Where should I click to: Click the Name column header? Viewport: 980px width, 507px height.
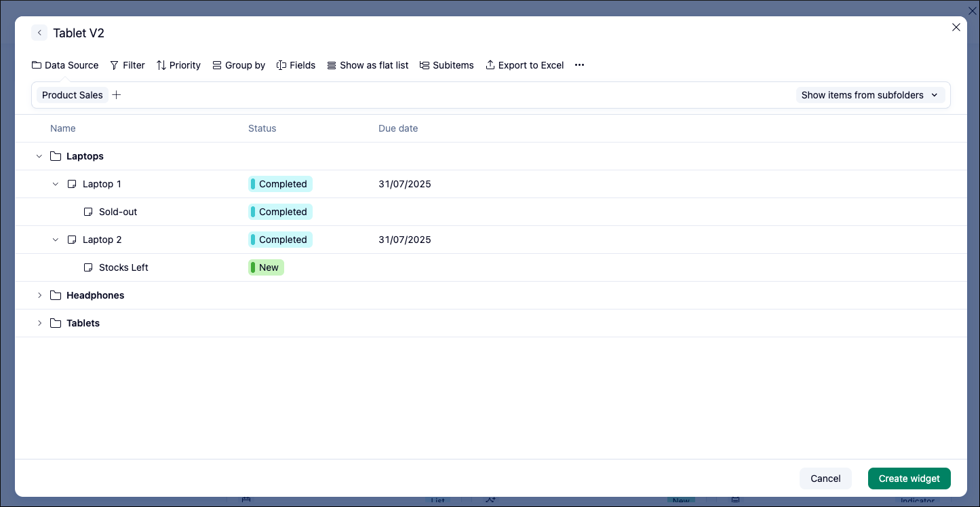coord(63,128)
